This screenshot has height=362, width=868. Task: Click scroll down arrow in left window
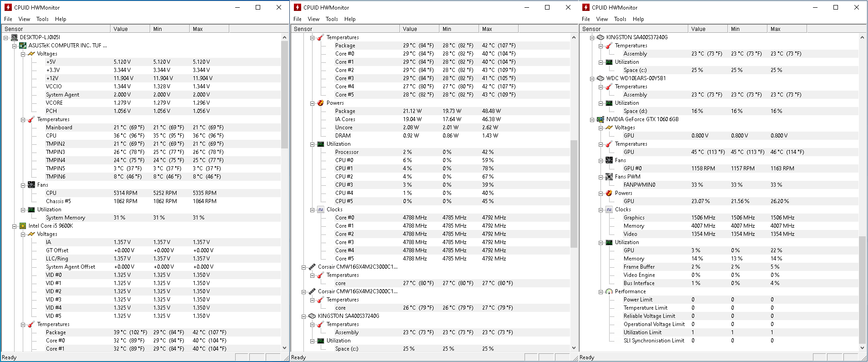285,348
